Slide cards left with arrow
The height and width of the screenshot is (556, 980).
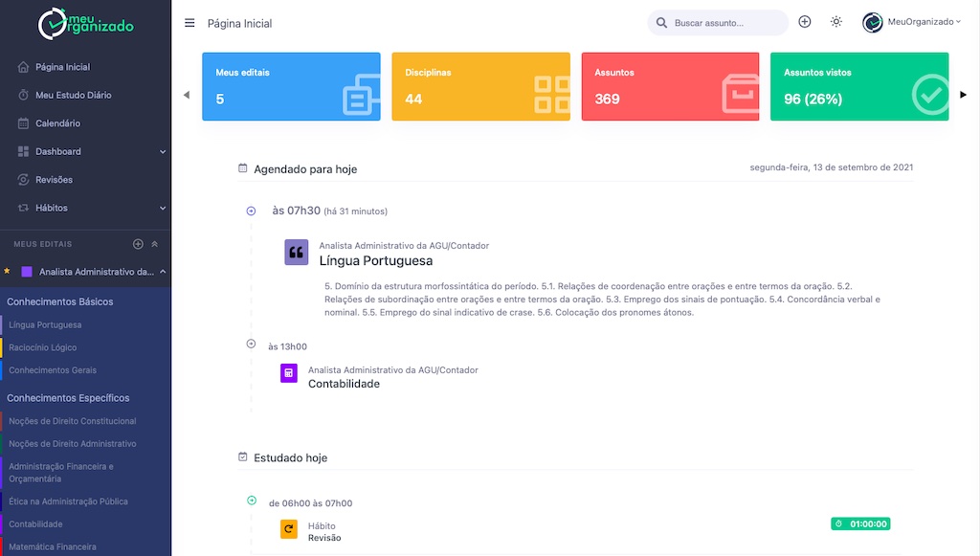187,95
